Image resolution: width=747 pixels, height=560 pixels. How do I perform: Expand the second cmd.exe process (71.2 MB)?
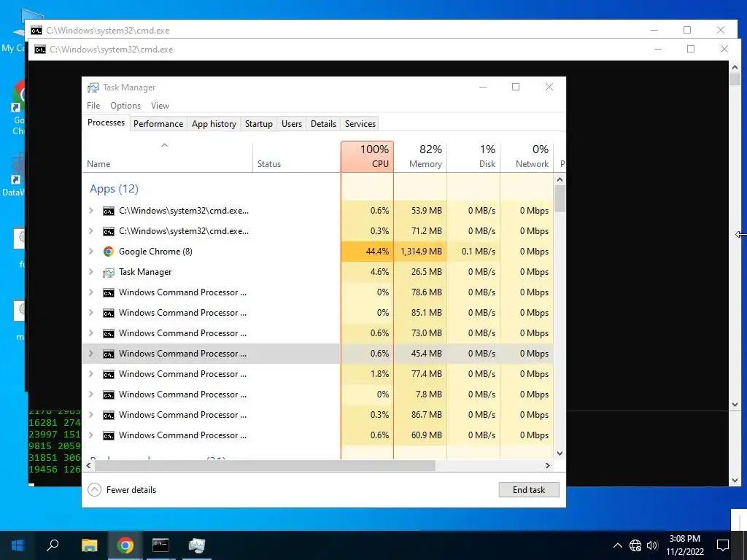[x=91, y=231]
